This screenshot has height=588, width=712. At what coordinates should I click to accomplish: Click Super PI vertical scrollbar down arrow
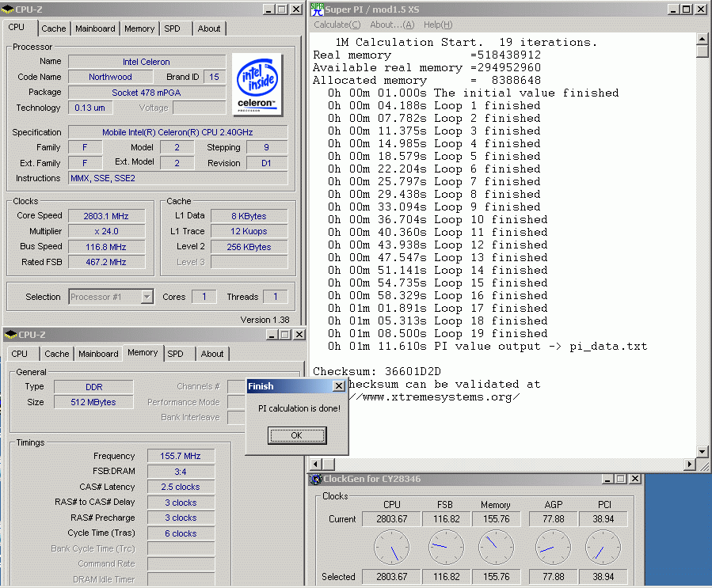(x=702, y=451)
